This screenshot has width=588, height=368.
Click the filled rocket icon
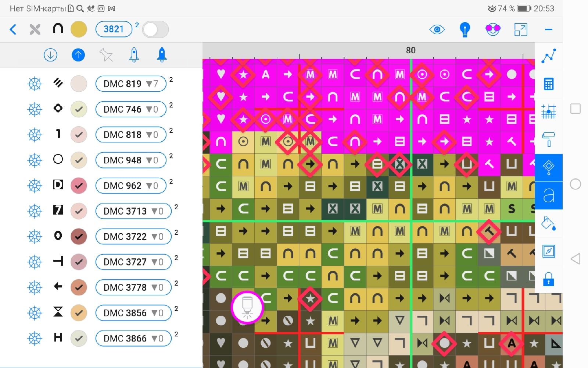tap(162, 55)
